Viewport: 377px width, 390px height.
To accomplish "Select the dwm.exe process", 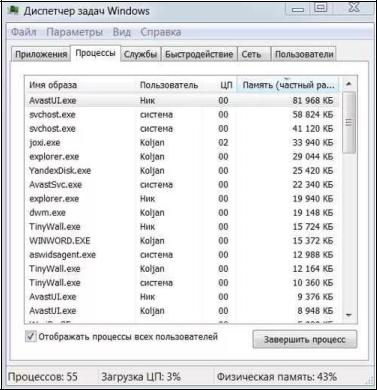I will 183,213.
